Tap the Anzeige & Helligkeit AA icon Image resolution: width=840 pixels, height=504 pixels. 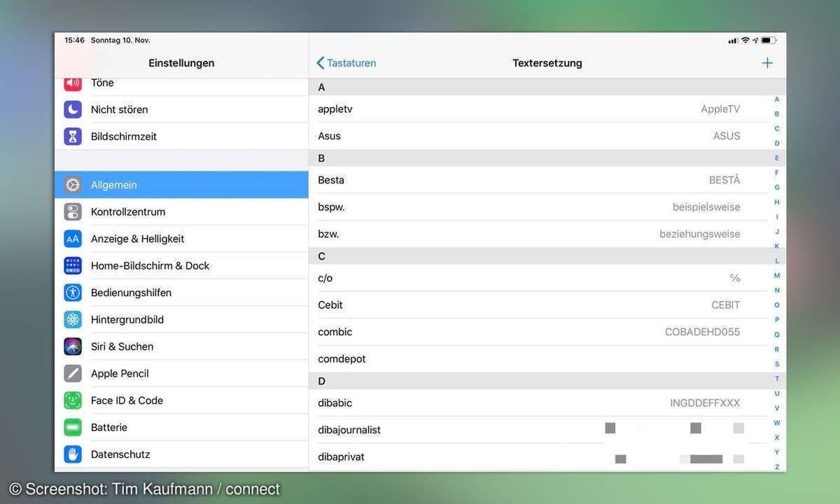click(73, 239)
